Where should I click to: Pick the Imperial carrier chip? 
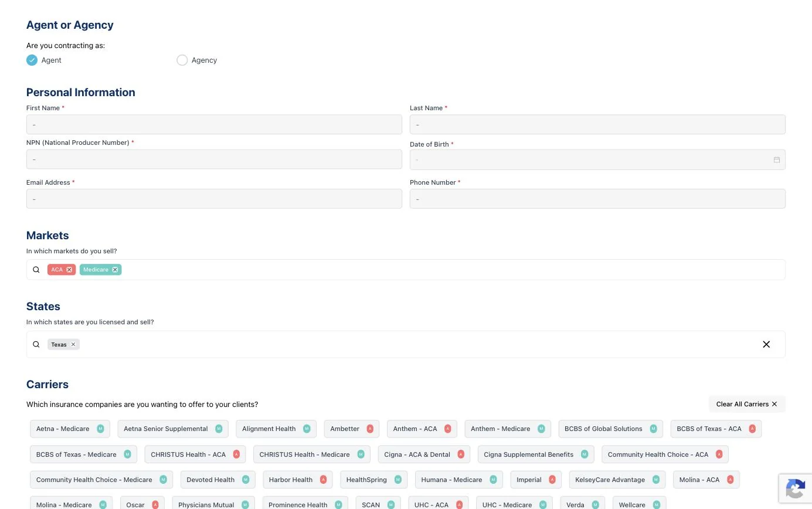[x=536, y=480]
